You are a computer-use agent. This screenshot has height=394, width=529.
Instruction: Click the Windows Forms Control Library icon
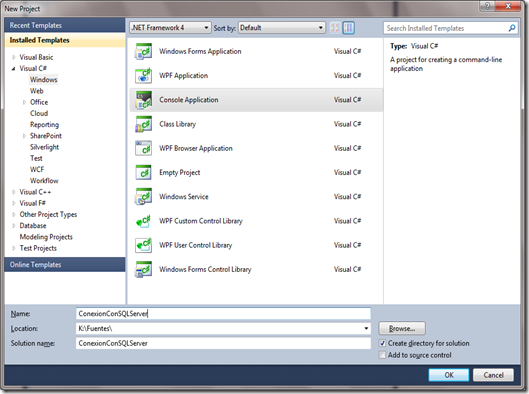[143, 270]
